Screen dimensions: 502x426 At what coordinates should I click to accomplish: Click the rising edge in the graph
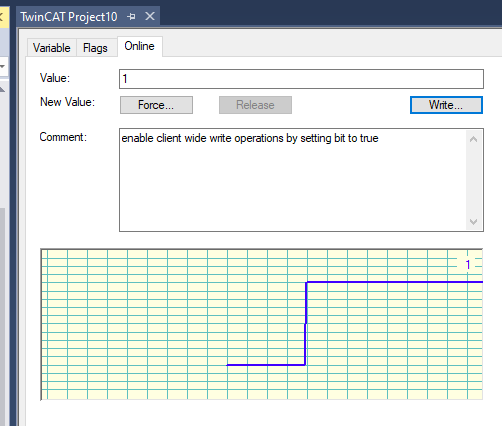[x=306, y=323]
